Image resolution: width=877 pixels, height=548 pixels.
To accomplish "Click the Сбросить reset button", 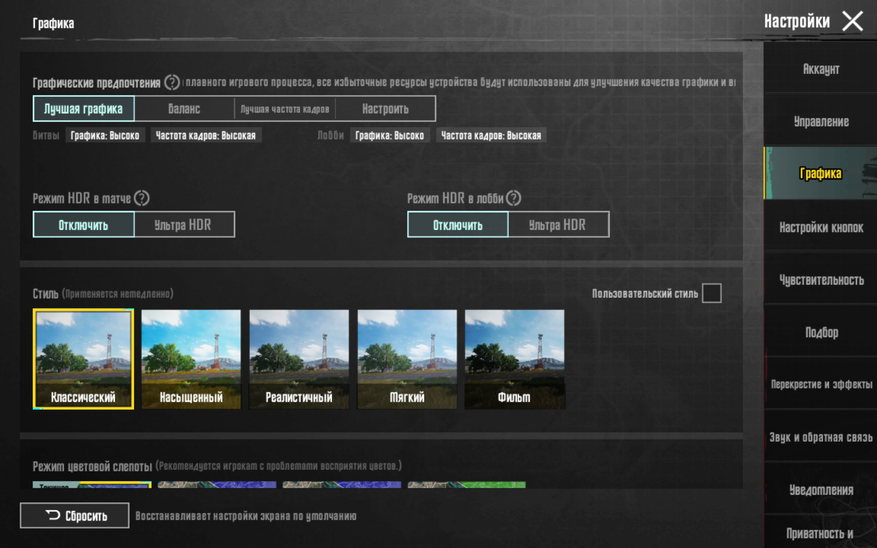I will pos(74,515).
